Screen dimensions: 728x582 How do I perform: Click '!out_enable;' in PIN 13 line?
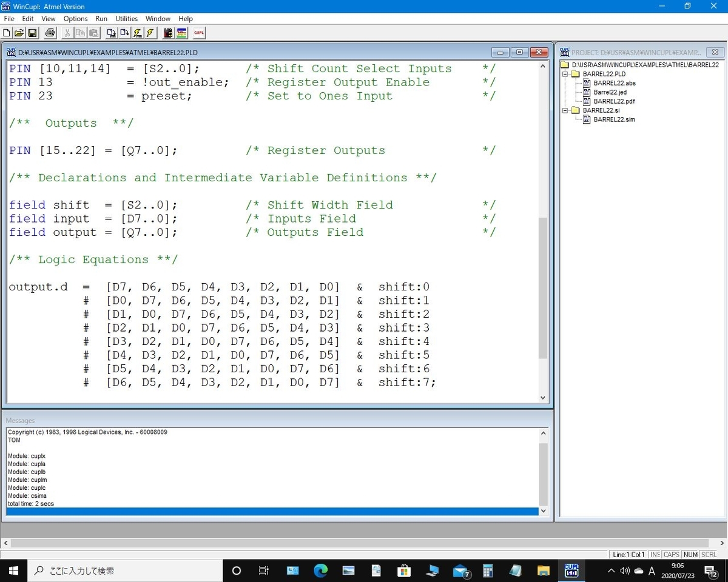[186, 82]
